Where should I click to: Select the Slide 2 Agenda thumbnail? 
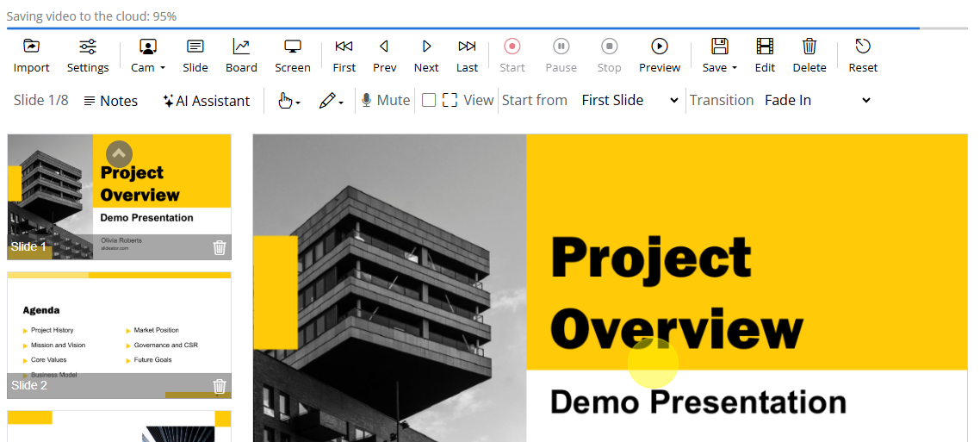[120, 335]
